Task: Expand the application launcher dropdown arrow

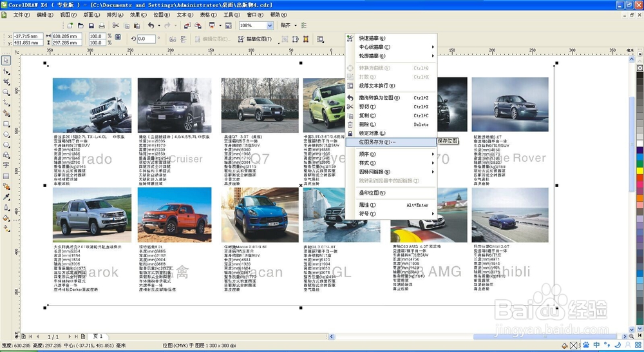Action: (220, 26)
